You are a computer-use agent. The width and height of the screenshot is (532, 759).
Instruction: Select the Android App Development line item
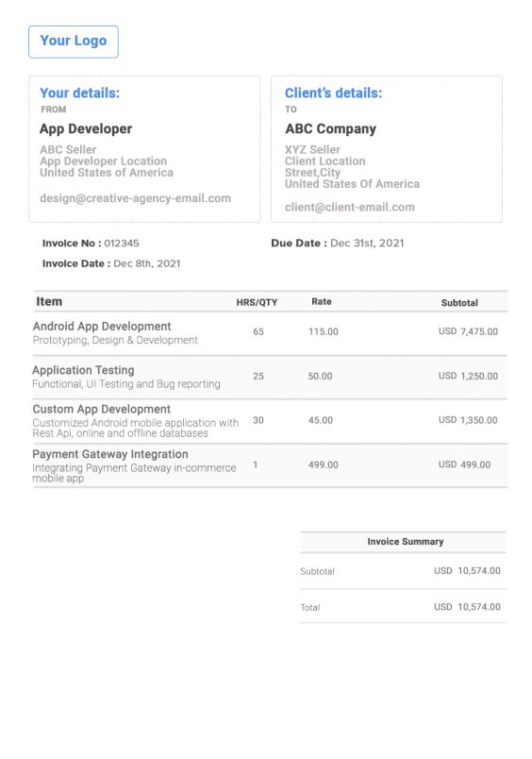pos(271,333)
